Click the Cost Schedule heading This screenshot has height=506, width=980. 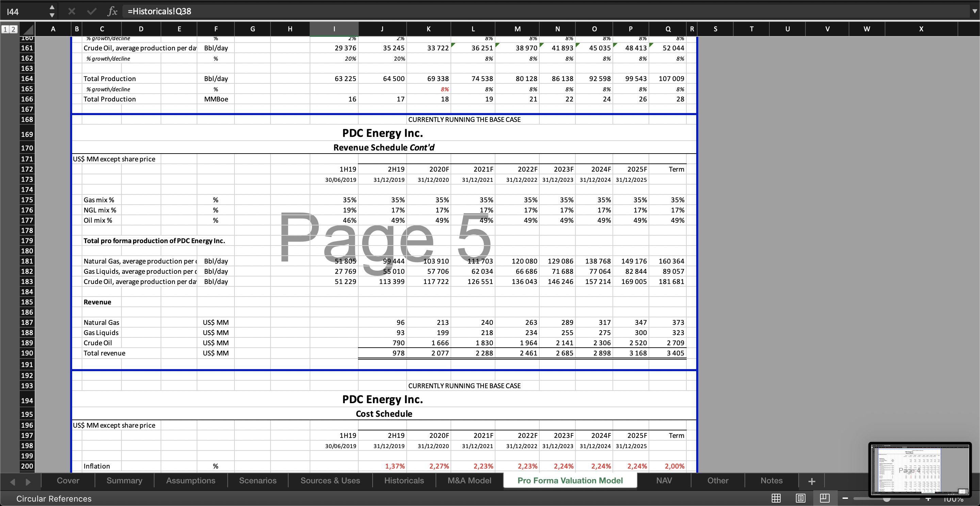click(384, 414)
